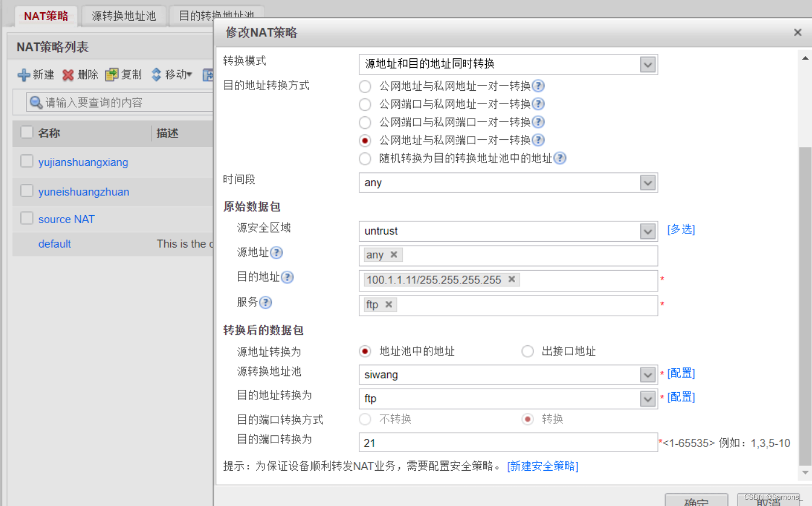The height and width of the screenshot is (506, 812).
Task: Open help for 公网地址与私网地址一对一转换
Action: [538, 86]
